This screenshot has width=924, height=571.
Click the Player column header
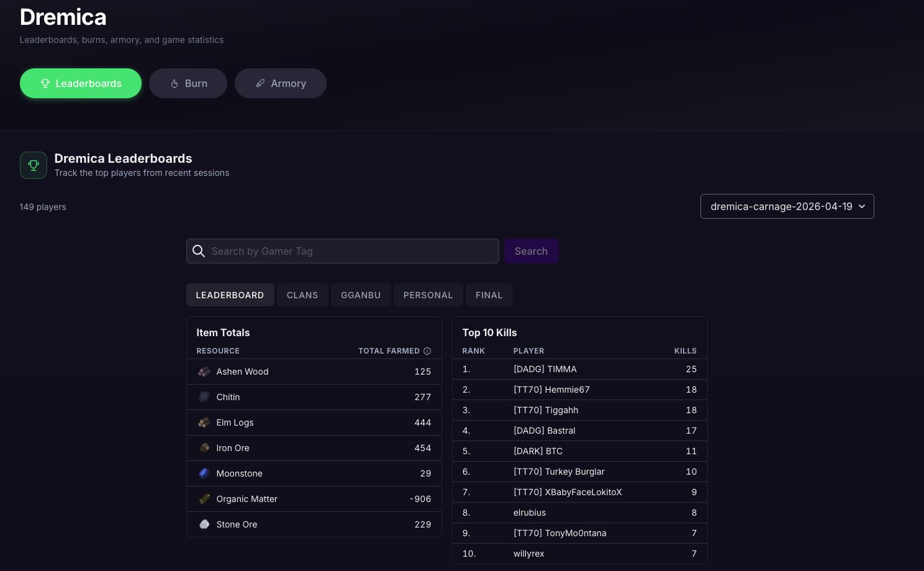(528, 351)
